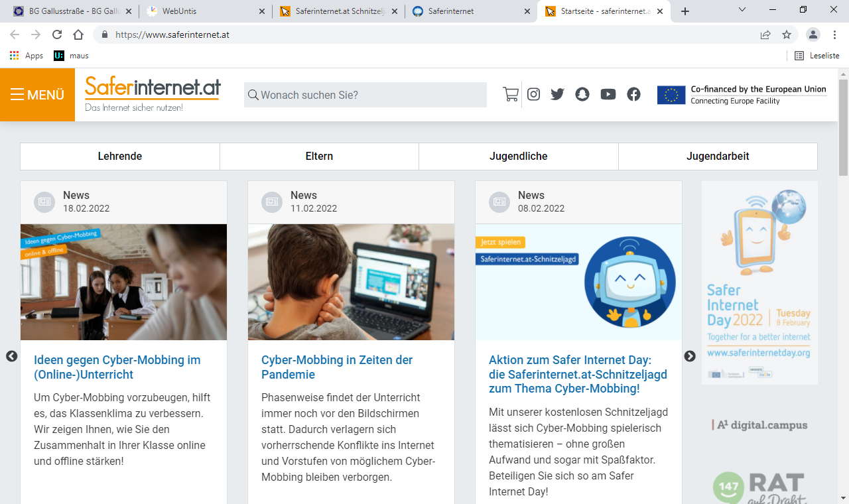Select the Jugendliche tab

pos(519,157)
